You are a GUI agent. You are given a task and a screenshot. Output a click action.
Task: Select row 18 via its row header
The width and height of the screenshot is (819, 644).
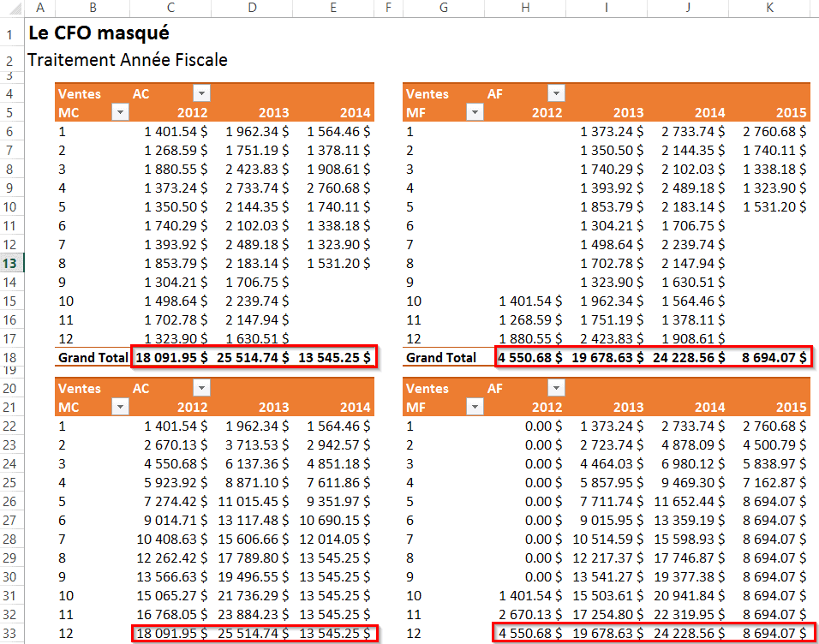point(12,356)
